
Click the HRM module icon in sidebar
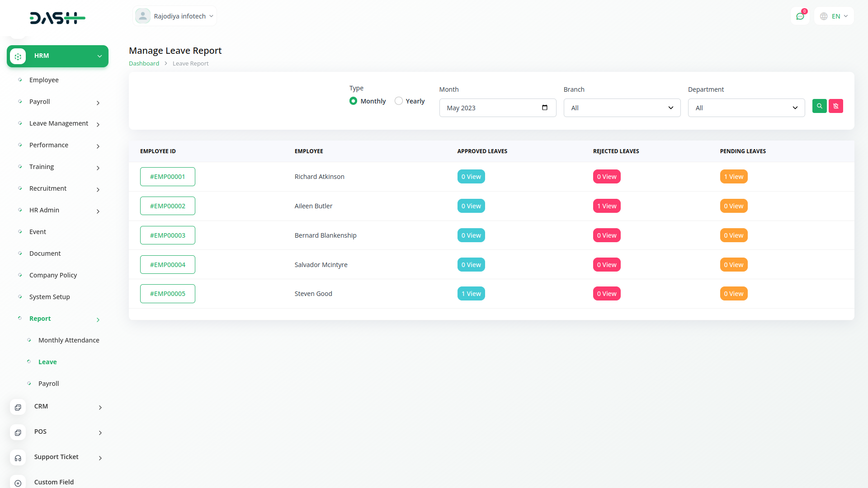[18, 56]
